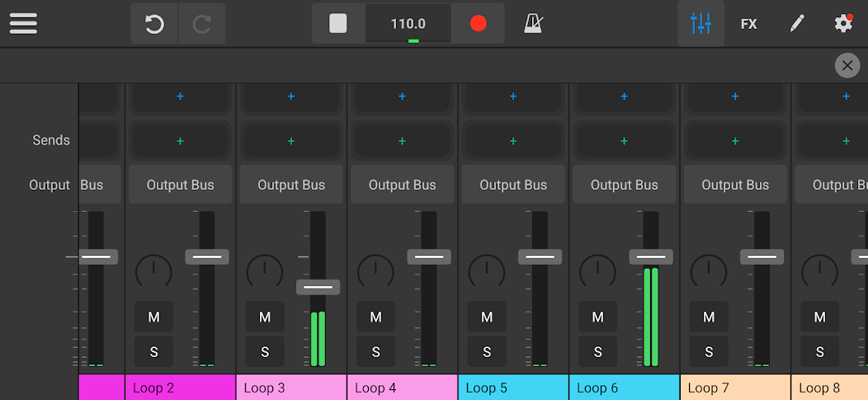Click the redo arrow button
Image resolution: width=868 pixels, height=400 pixels.
coord(202,24)
